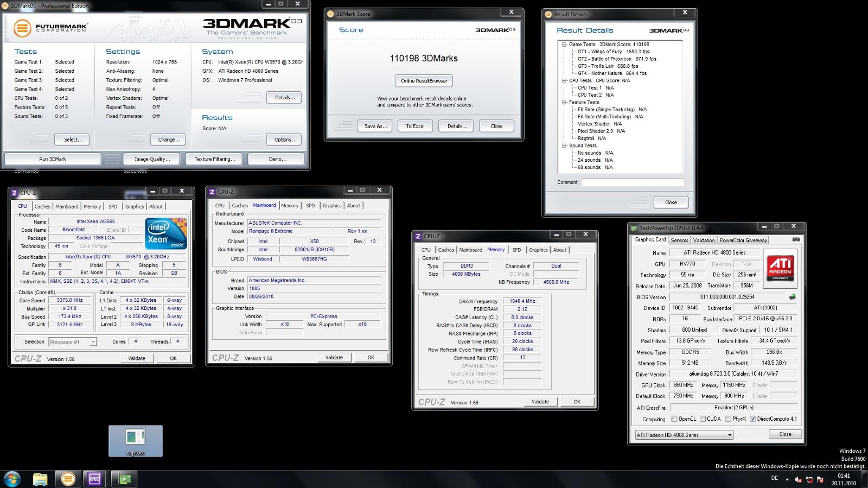The height and width of the screenshot is (488, 868).
Task: Click the Futuremark logo in 3DMark03
Action: (x=50, y=28)
